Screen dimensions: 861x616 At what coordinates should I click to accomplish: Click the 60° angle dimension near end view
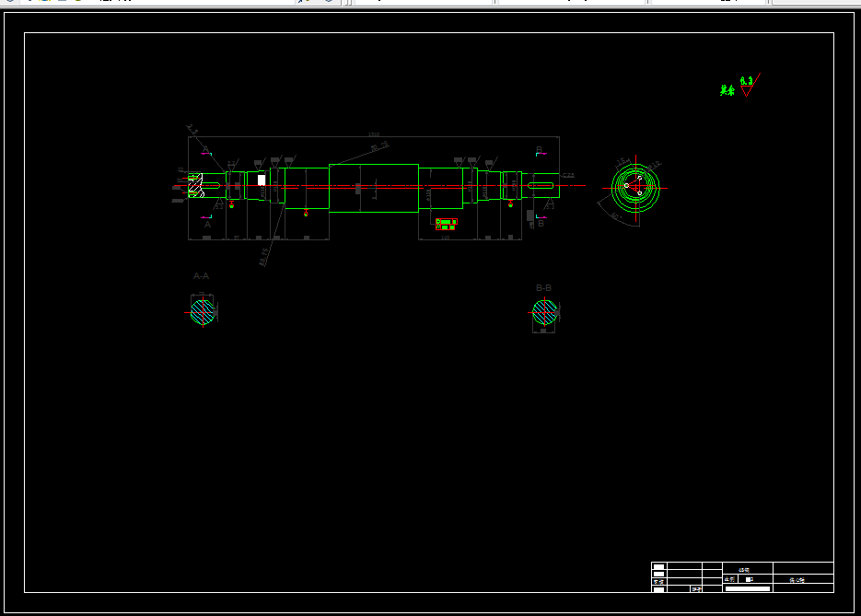tap(616, 217)
